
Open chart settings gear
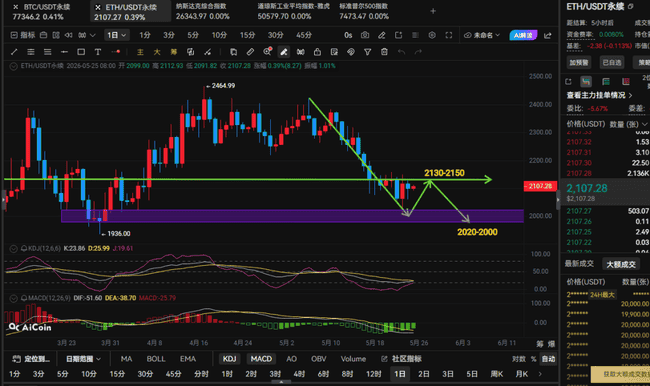[x=432, y=35]
